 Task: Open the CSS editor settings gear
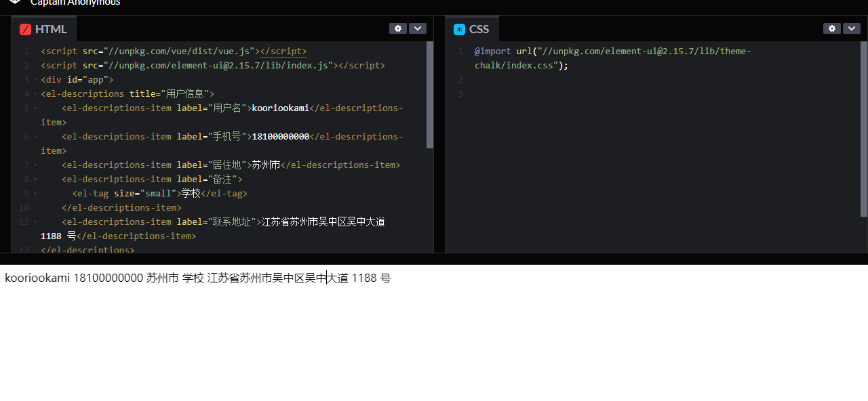[x=832, y=28]
